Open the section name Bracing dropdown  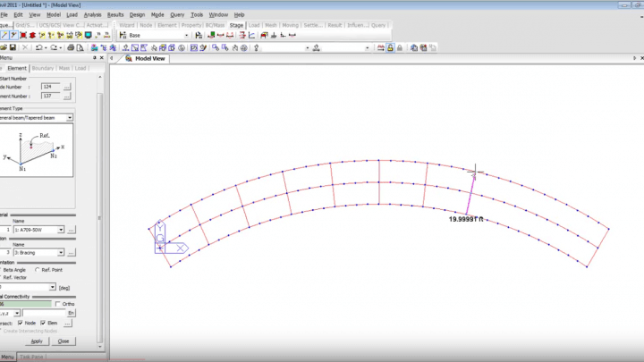tap(61, 253)
